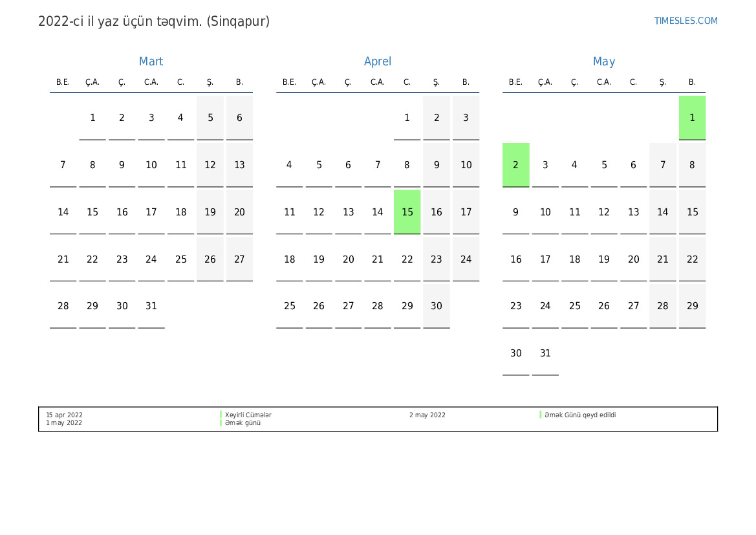Click the calendar title heading text
Viewport: 756px width, 535px height.
pyautogui.click(x=154, y=21)
